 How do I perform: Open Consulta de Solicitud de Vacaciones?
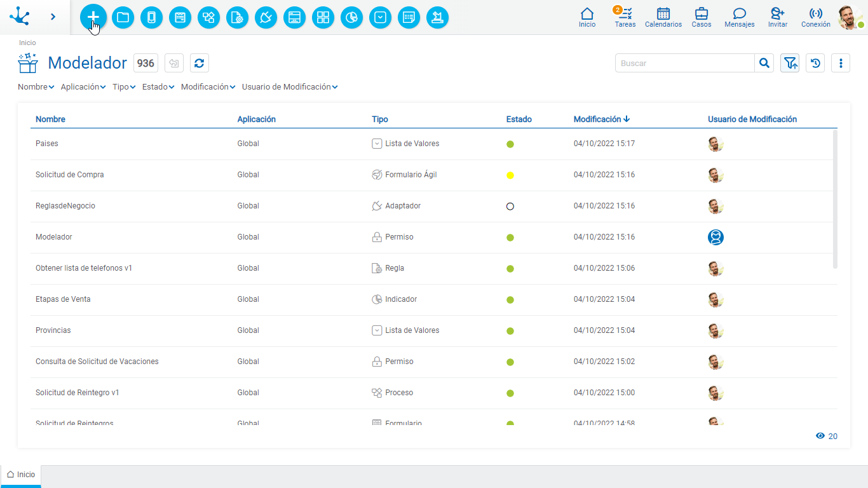click(434, 362)
